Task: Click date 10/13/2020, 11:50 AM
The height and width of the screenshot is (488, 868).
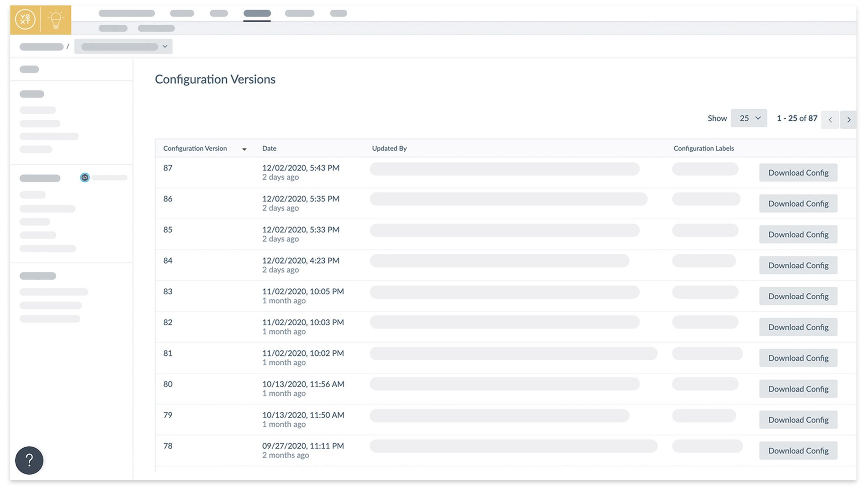Action: (303, 415)
